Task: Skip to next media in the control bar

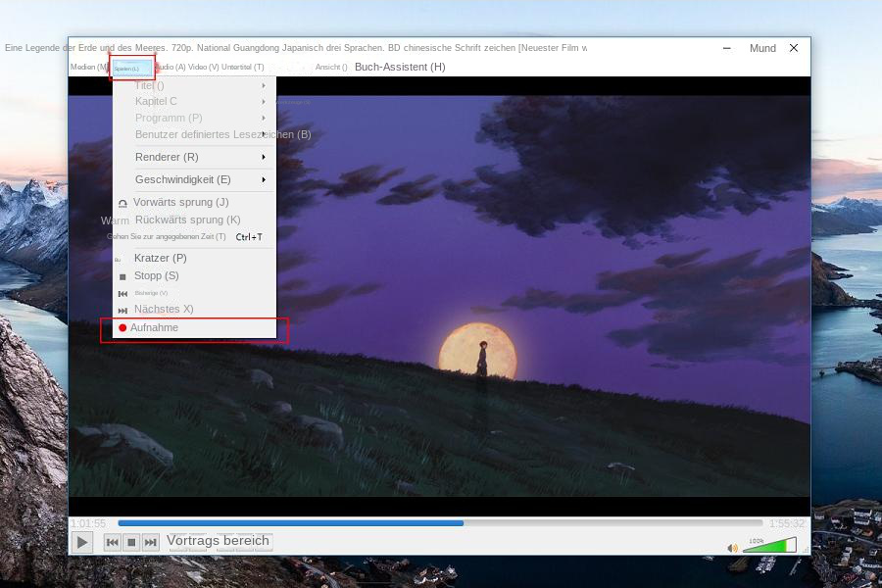Action: pos(150,542)
